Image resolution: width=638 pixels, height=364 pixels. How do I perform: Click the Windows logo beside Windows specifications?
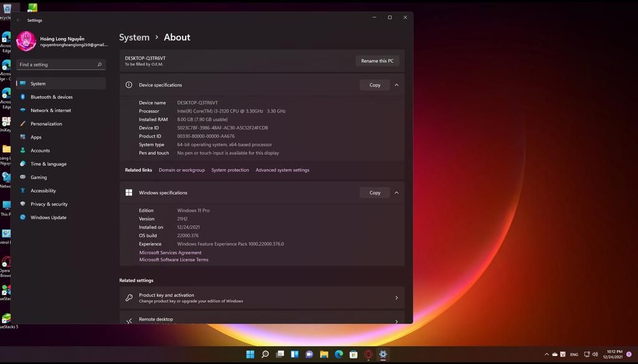tap(129, 192)
